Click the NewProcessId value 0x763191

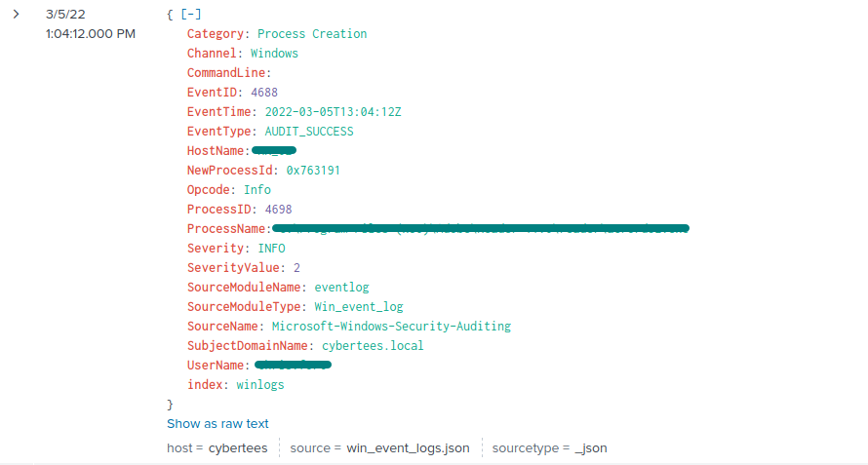pos(309,171)
